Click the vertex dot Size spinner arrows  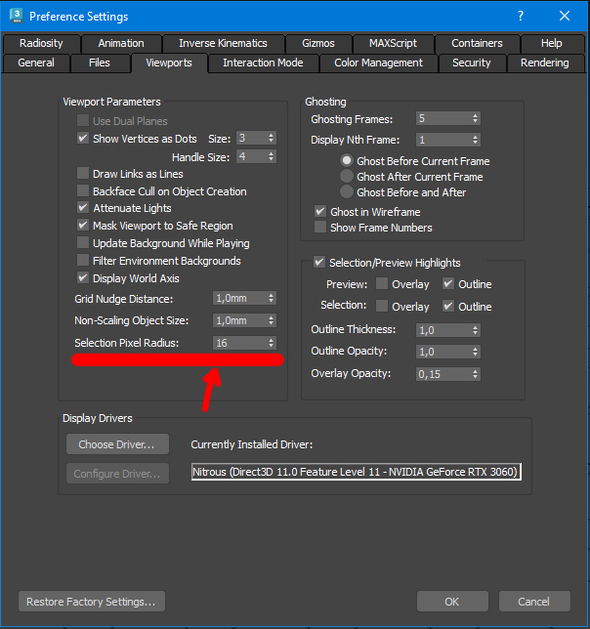pyautogui.click(x=272, y=138)
